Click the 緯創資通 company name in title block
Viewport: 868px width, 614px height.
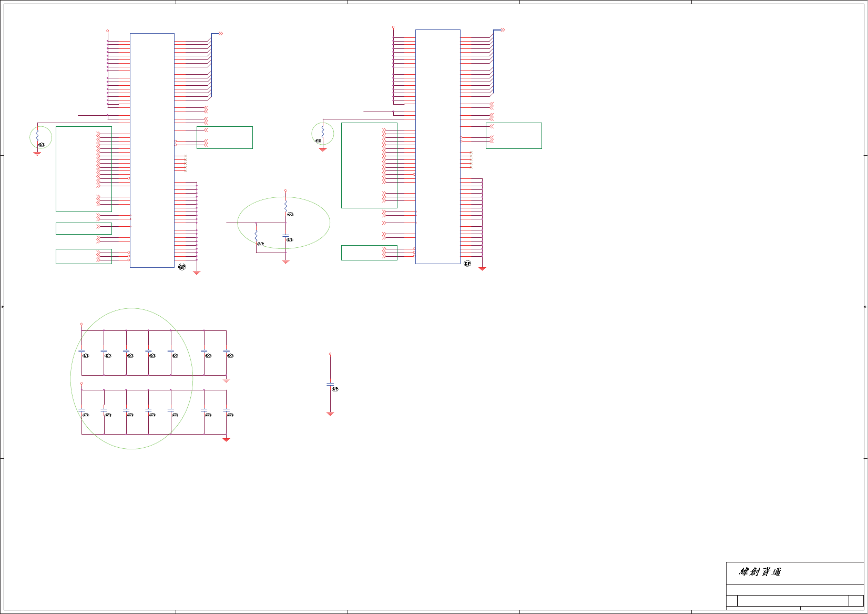(x=760, y=571)
